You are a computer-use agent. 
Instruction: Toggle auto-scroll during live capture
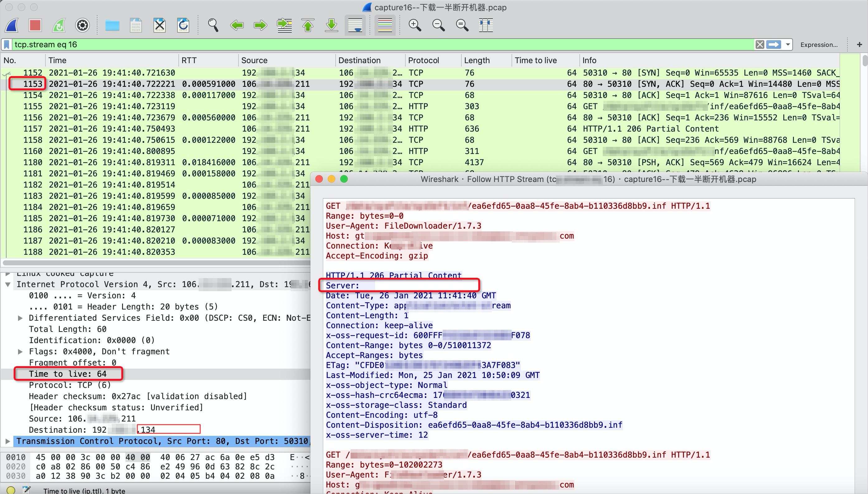coord(355,25)
